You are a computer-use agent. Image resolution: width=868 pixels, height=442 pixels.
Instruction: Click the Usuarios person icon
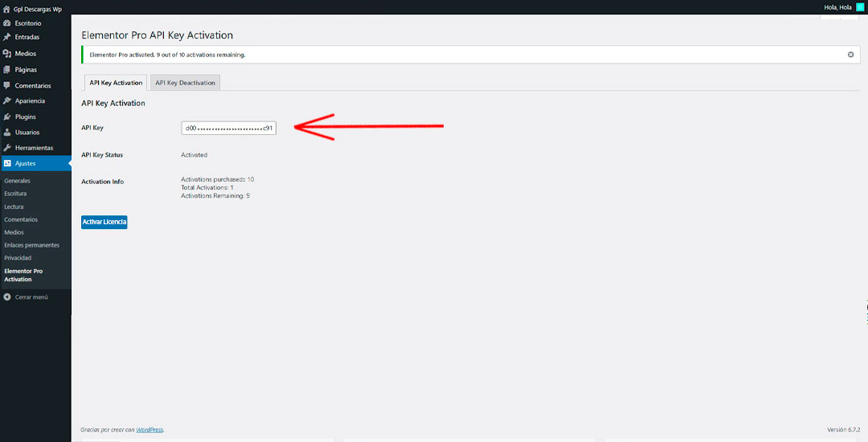coord(6,133)
